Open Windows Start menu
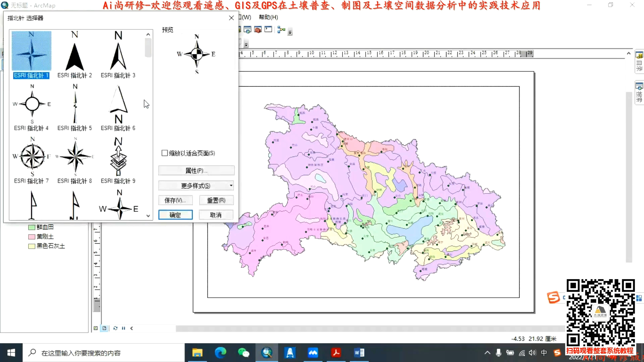This screenshot has width=644, height=362. (11, 353)
